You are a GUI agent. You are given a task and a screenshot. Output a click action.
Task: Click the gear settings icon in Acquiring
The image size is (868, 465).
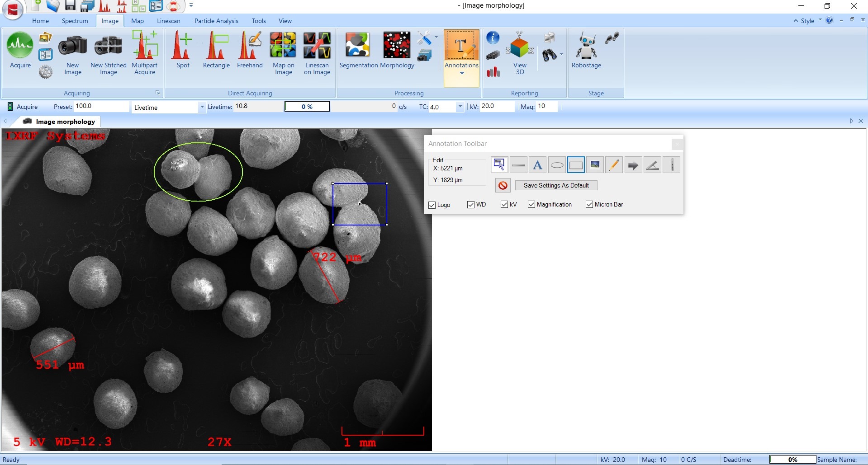[45, 72]
